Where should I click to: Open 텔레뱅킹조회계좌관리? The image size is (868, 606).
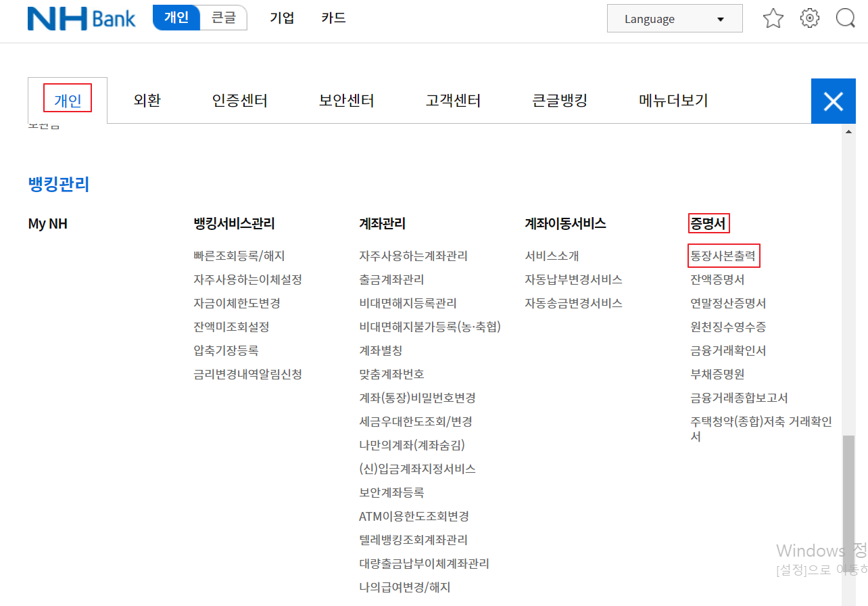[413, 540]
